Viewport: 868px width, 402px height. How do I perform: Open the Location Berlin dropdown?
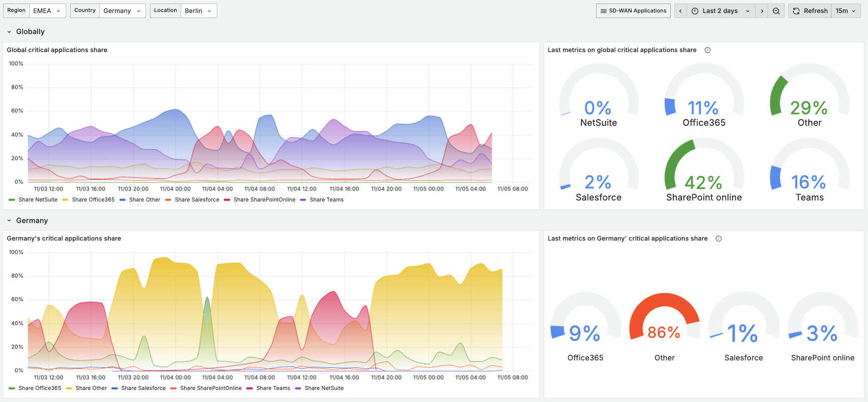point(198,11)
